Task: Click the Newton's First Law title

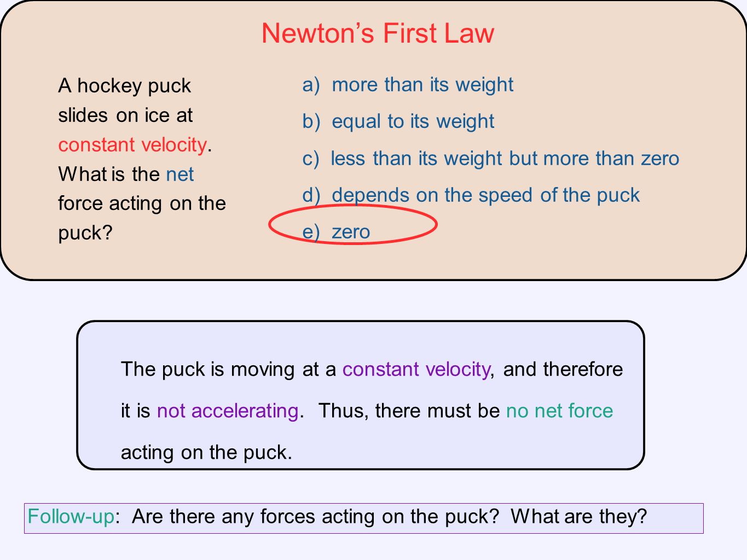Action: tap(378, 33)
